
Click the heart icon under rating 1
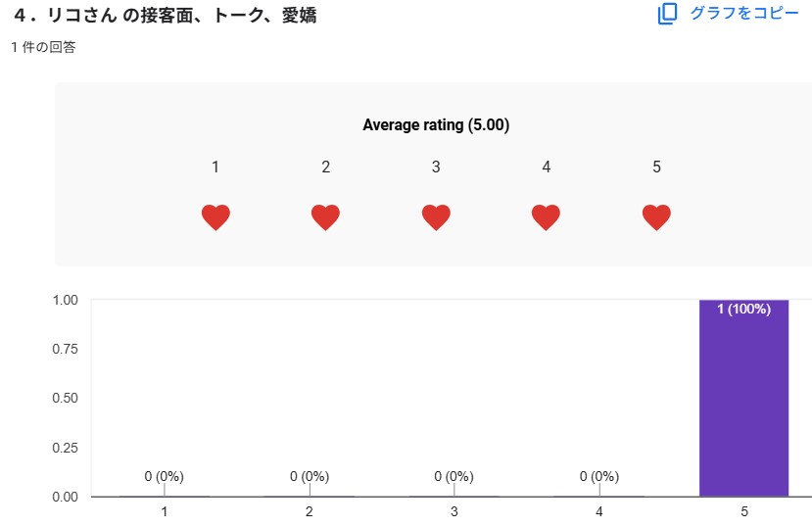(x=215, y=217)
